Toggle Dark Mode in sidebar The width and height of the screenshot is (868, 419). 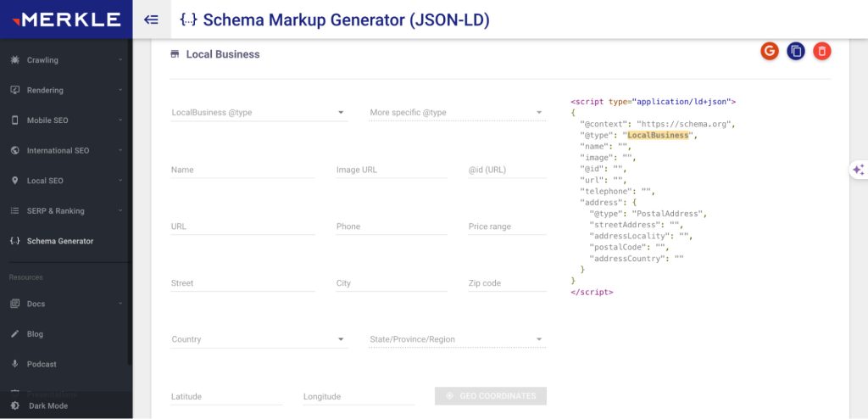[x=47, y=405]
